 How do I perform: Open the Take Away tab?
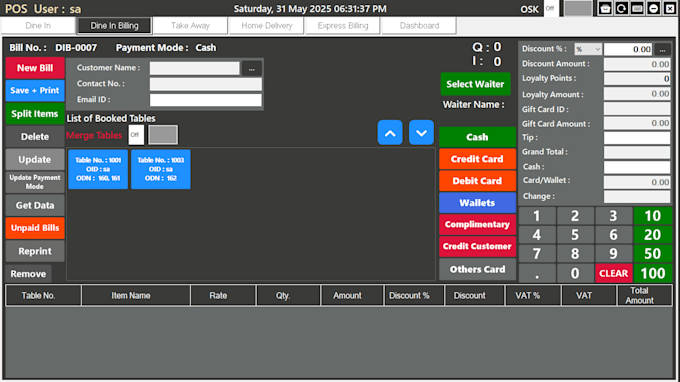pos(190,26)
